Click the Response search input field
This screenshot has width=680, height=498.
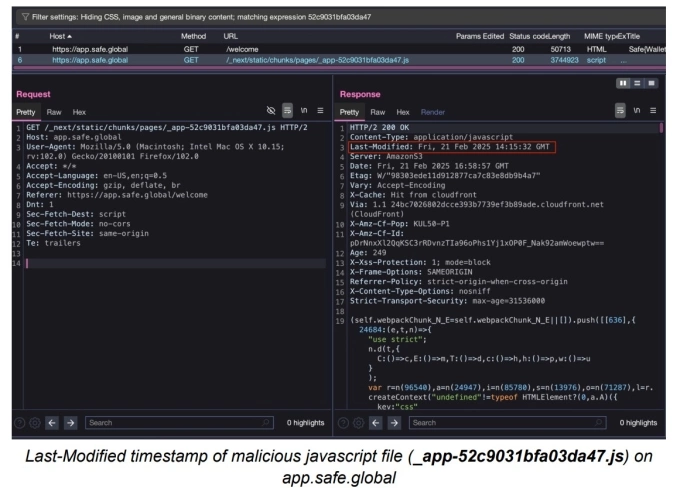(490, 423)
